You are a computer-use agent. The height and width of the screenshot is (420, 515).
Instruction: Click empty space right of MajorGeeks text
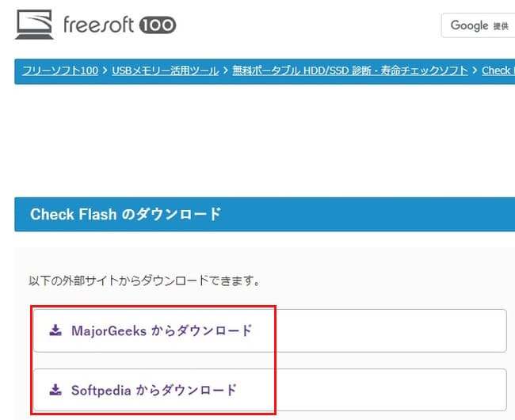point(380,330)
